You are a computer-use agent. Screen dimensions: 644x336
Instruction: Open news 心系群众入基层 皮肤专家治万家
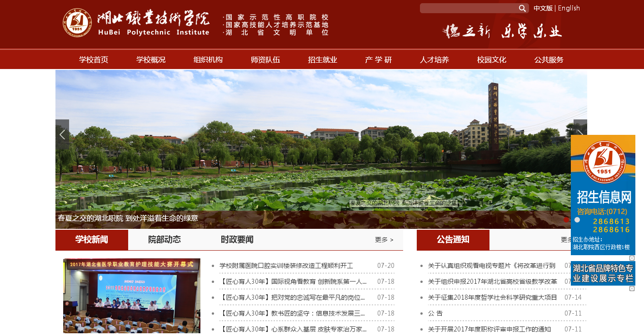pyautogui.click(x=293, y=329)
